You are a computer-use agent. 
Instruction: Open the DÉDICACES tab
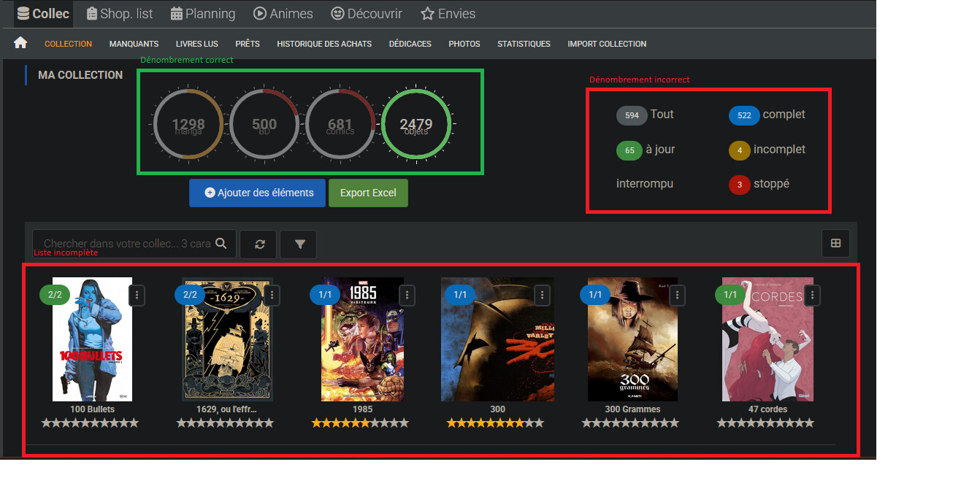coord(410,44)
